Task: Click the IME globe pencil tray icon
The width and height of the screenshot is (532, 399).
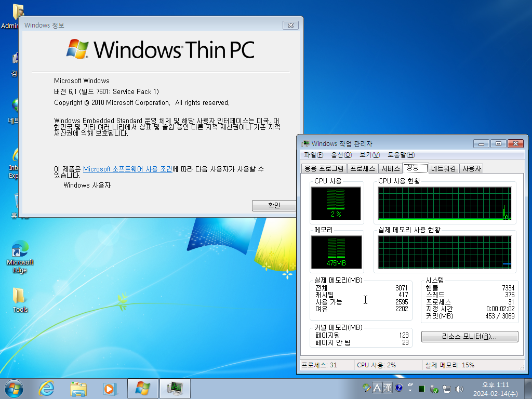Action: click(366, 388)
